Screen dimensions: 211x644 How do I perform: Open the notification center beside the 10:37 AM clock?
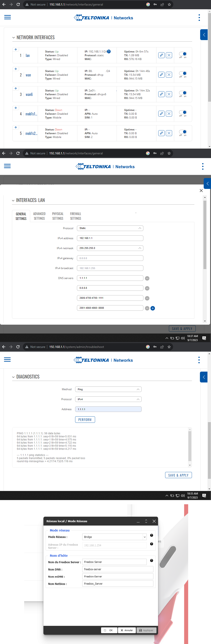[204, 338]
